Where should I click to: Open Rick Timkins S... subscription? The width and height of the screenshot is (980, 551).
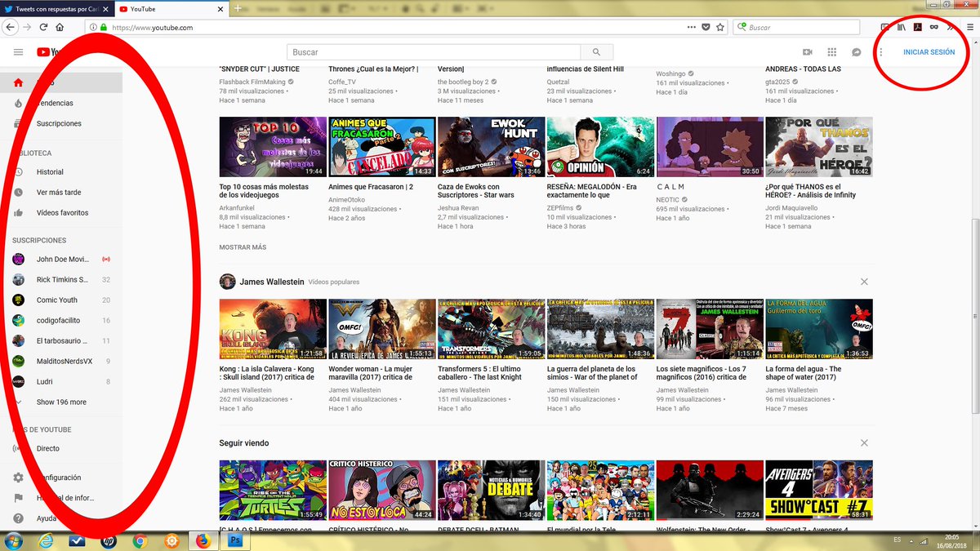pos(61,279)
